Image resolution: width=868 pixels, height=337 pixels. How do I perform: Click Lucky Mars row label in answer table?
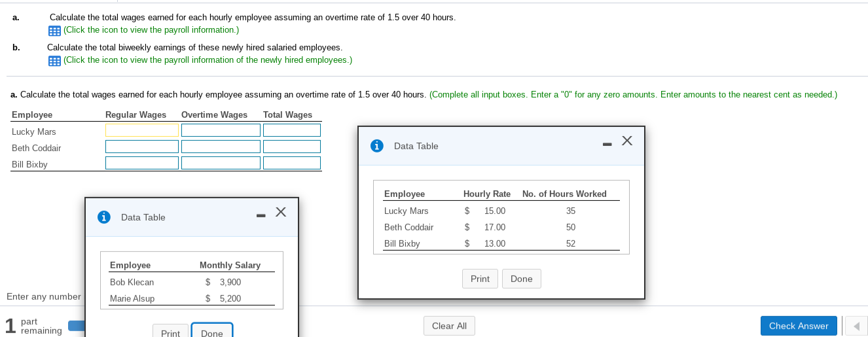[34, 132]
